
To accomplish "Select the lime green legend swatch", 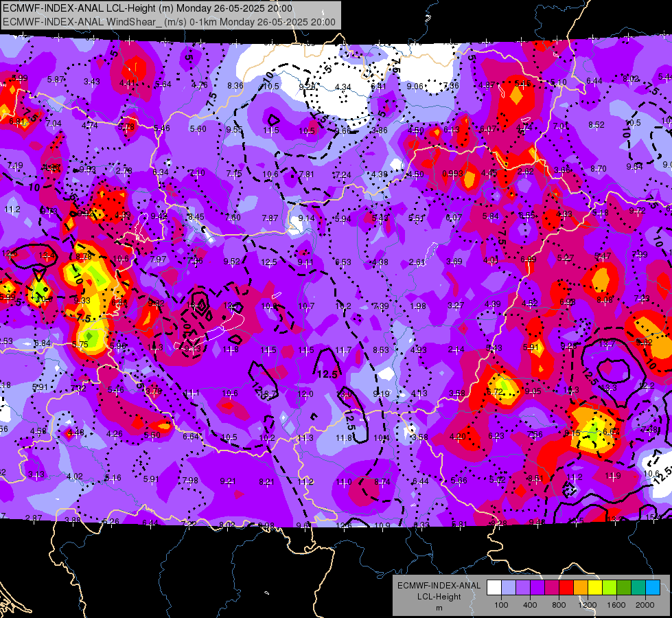I will pos(610,588).
